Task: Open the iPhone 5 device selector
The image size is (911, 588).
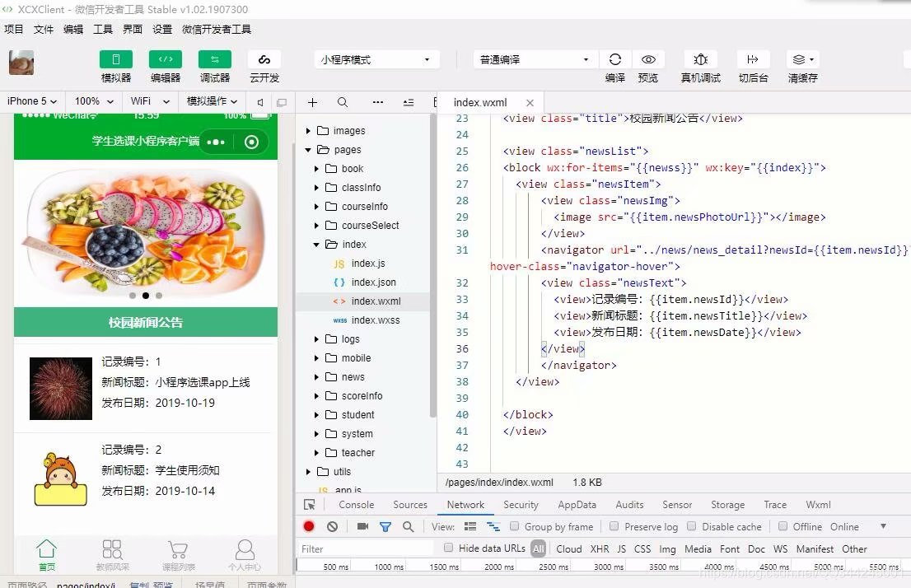Action: 31,100
